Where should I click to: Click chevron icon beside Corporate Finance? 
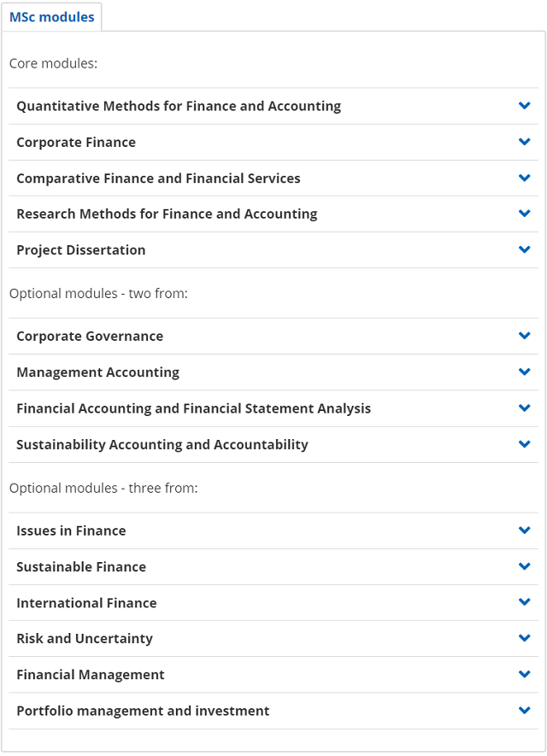tap(524, 142)
